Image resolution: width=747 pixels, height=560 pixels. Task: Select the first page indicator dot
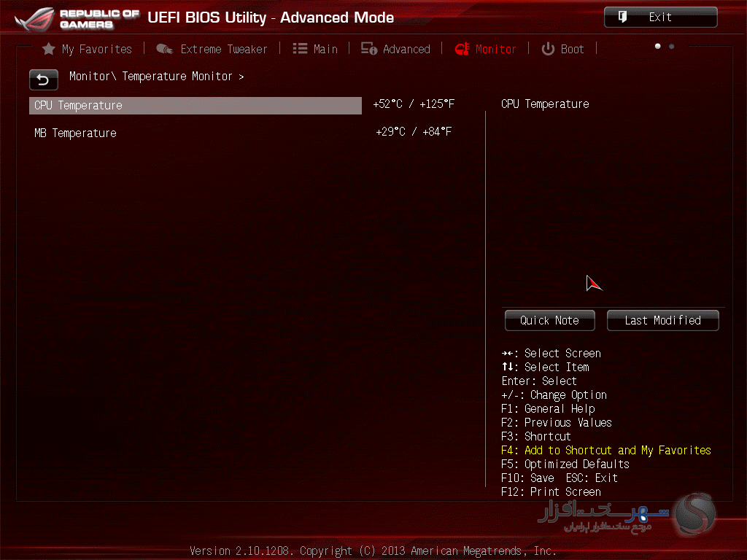pyautogui.click(x=658, y=46)
